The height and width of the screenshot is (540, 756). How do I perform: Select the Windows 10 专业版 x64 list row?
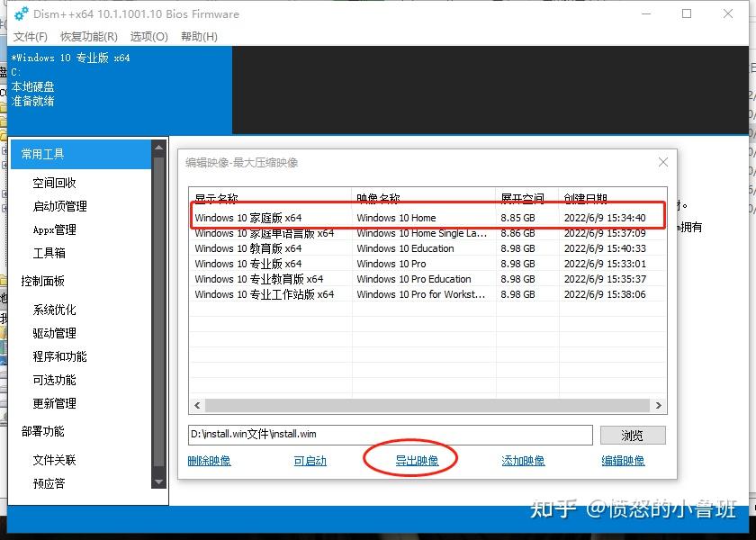point(428,264)
